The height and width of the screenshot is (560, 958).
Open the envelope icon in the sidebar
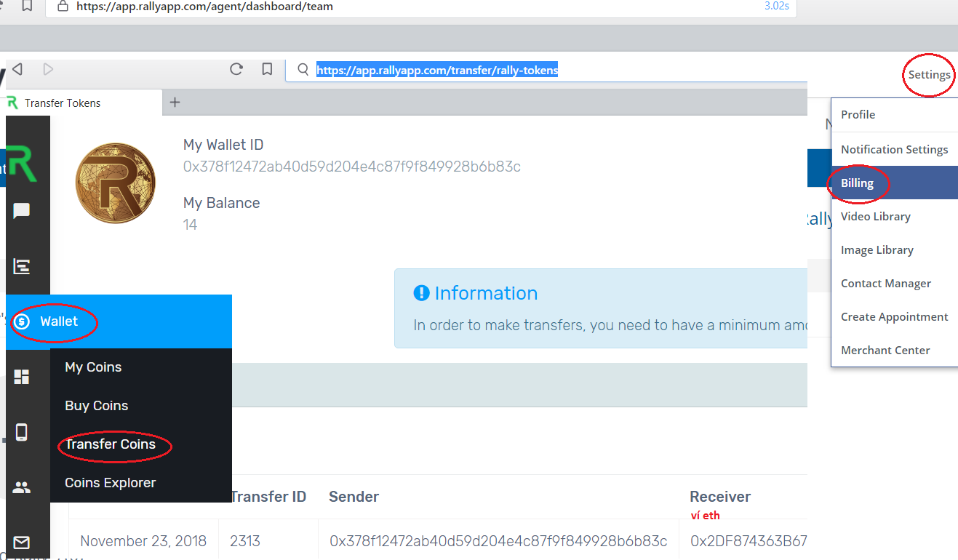(22, 543)
